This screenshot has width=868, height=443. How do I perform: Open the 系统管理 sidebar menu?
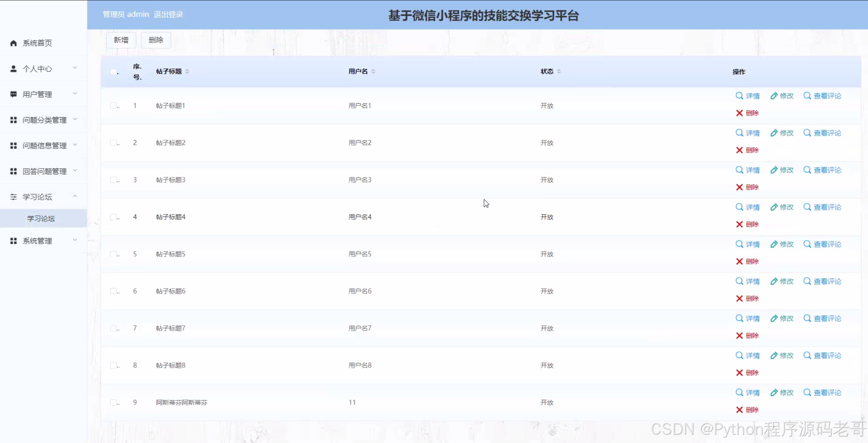pyautogui.click(x=37, y=241)
